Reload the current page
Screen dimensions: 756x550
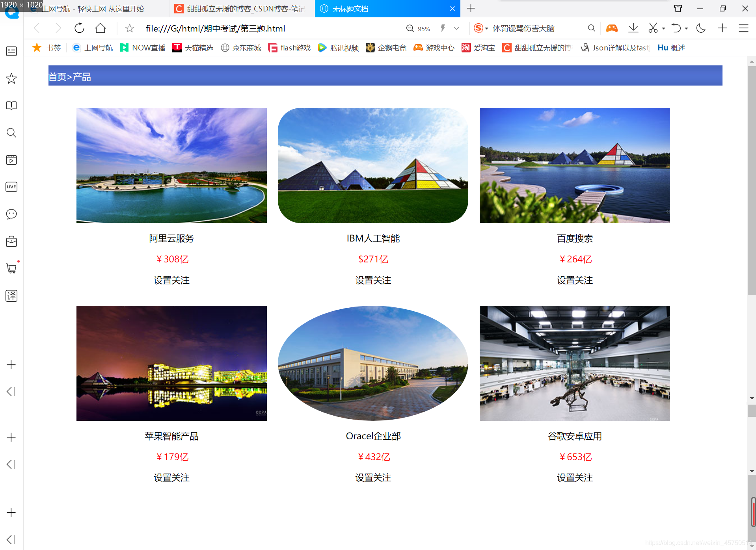tap(79, 28)
